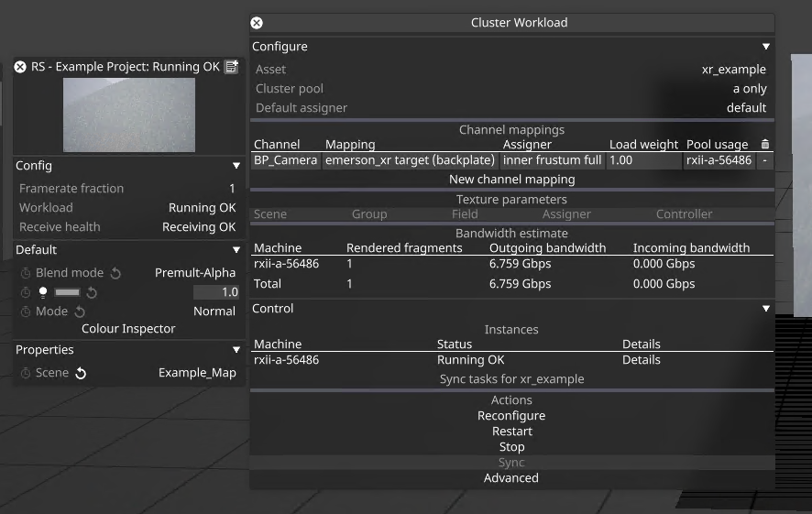This screenshot has width=812, height=514.
Task: Click the reset arrow next to Mode
Action: [x=80, y=312]
